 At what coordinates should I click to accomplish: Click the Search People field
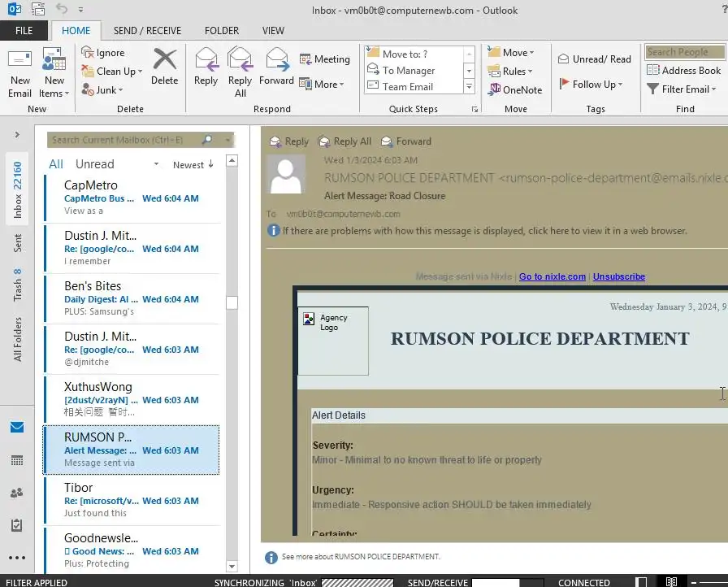(685, 52)
